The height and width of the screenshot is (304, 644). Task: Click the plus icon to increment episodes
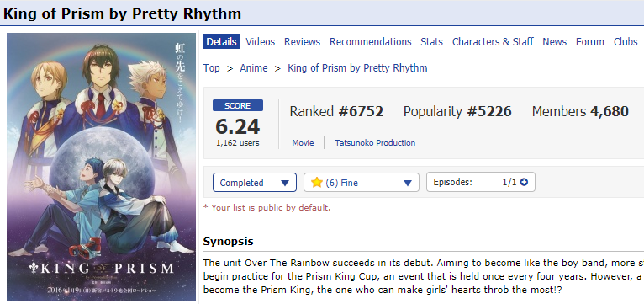[524, 182]
